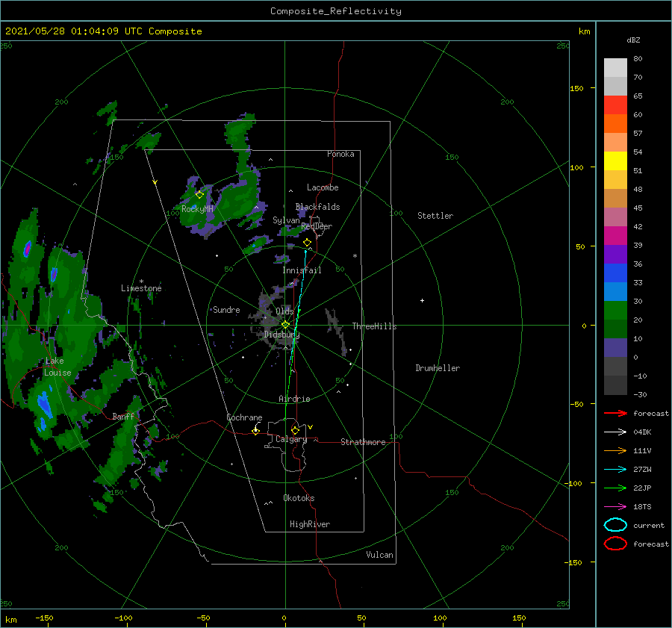
Task: Click the Cochrane label
Action: pyautogui.click(x=244, y=417)
